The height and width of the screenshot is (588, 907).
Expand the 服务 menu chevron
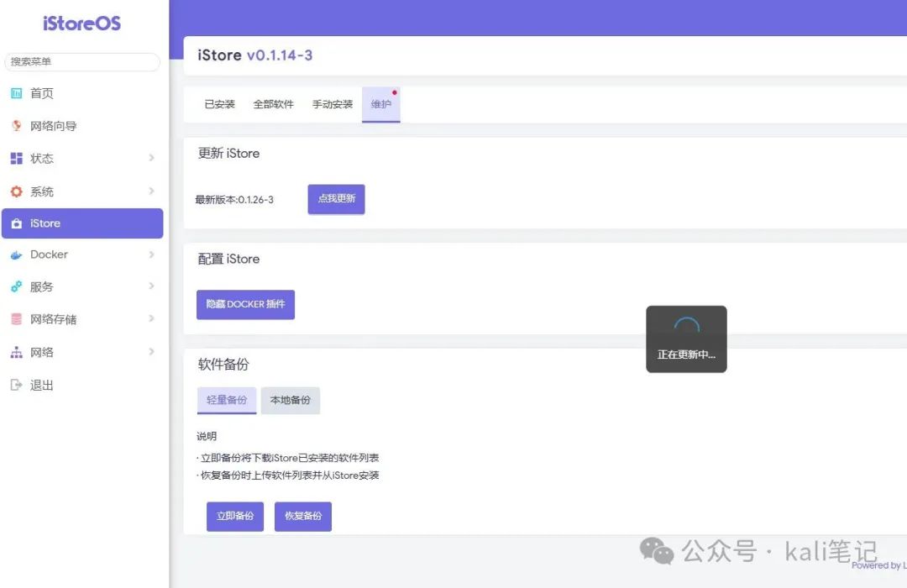tap(151, 286)
